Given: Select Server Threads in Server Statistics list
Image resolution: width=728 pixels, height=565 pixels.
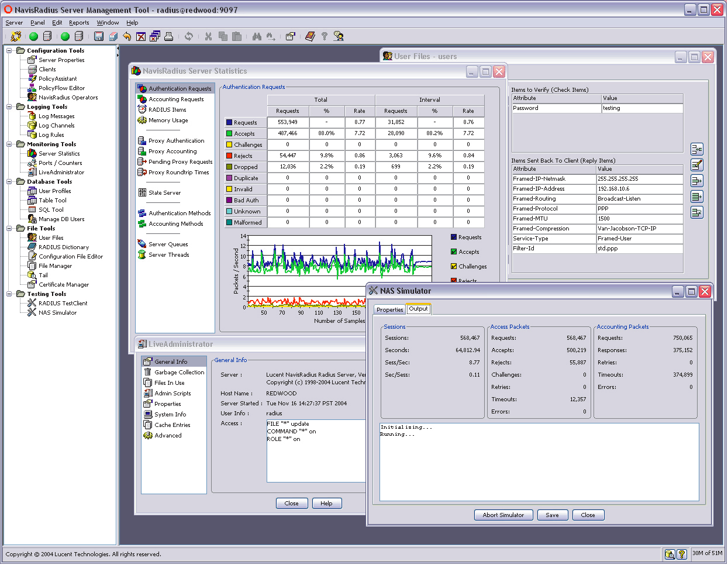Looking at the screenshot, I should click(x=168, y=255).
